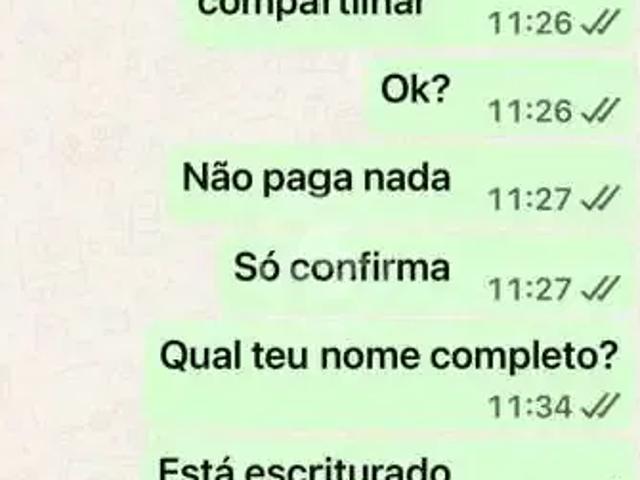Tap the partially visible 'compartilhar' message
Screen dimensions: 640x480
click(408, 20)
